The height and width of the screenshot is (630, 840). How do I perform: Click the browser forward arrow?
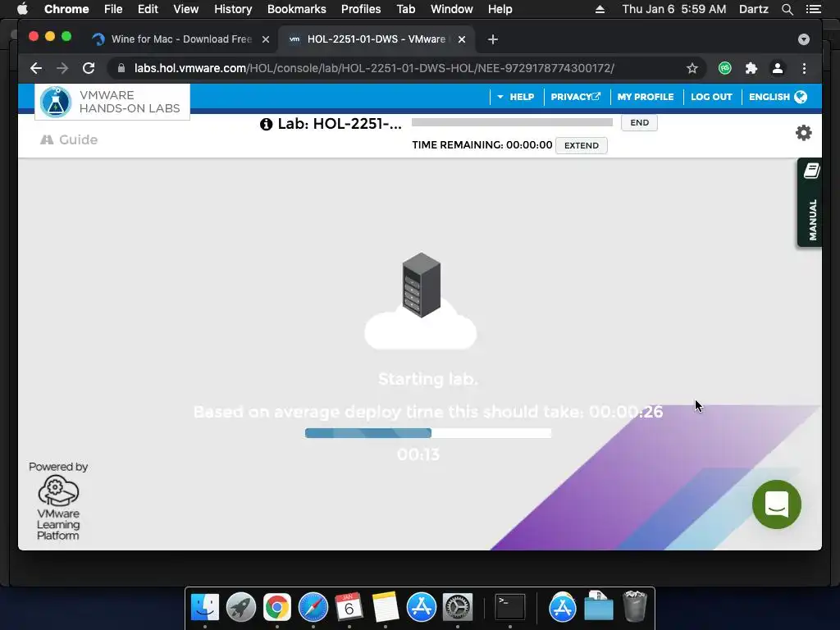(62, 68)
